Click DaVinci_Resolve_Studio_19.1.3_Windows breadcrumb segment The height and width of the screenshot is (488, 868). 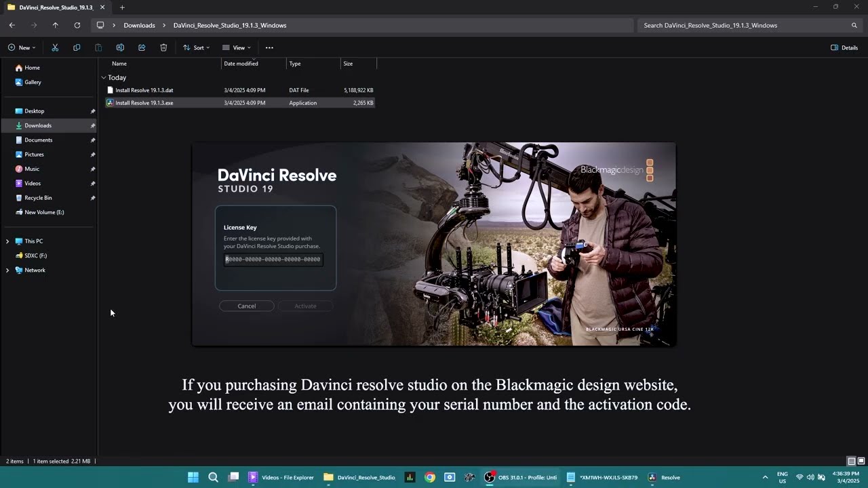click(x=230, y=25)
